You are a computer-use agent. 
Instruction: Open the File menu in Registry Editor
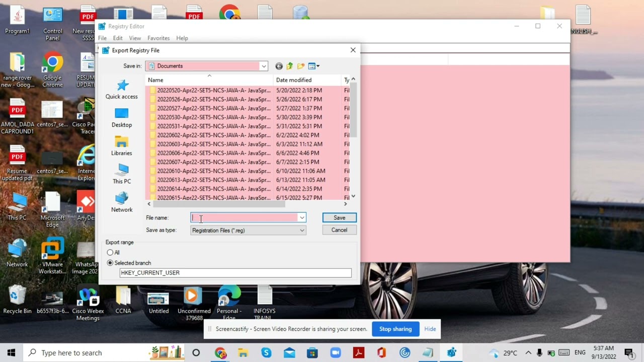pos(102,38)
